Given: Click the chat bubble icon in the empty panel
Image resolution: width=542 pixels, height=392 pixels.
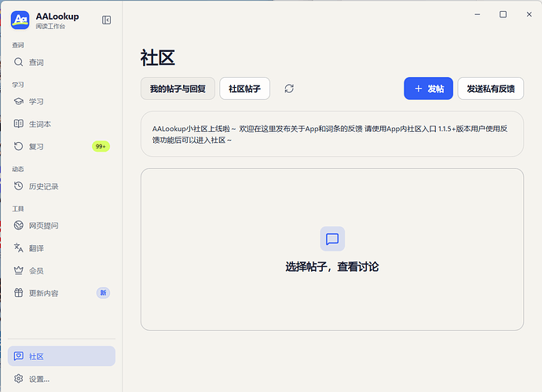Looking at the screenshot, I should (332, 239).
